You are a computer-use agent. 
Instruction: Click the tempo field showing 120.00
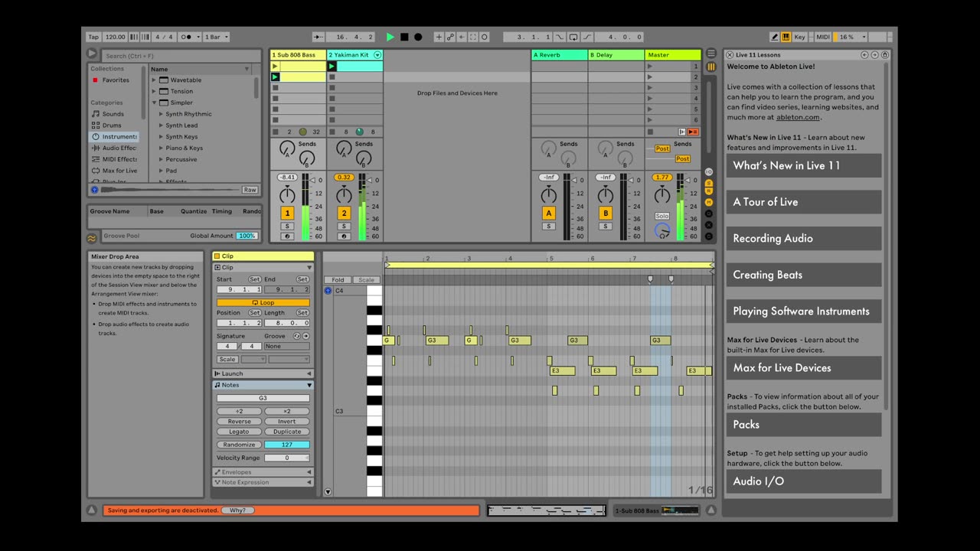[x=116, y=37]
